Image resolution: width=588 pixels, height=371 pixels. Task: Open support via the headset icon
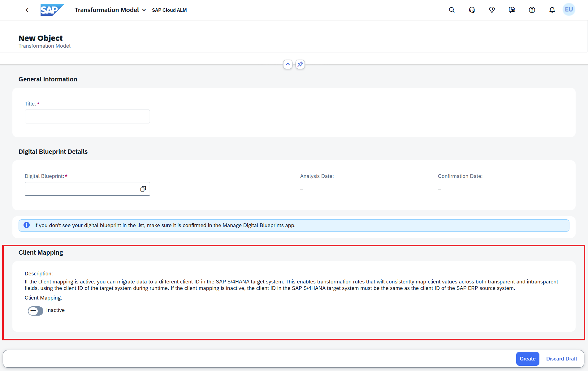pos(472,10)
